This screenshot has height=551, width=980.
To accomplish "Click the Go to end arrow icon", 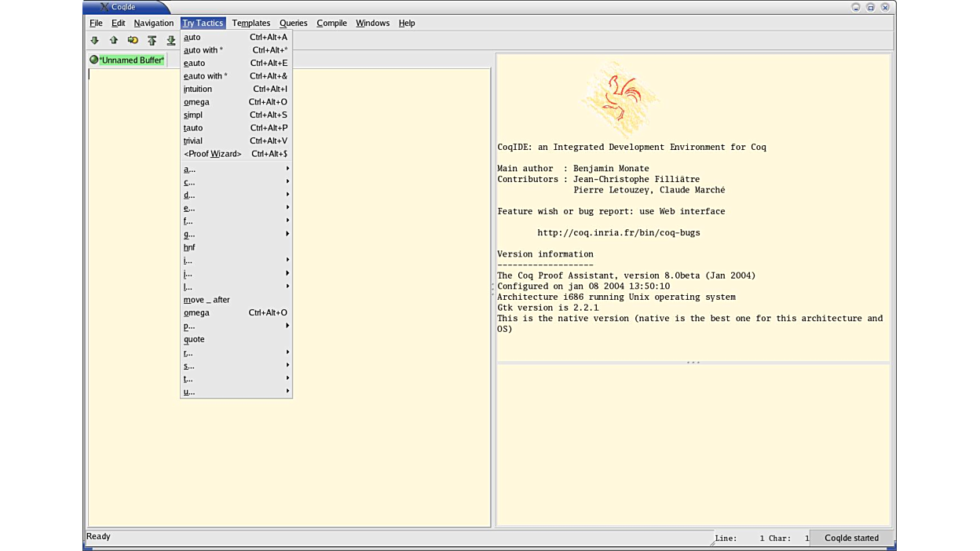I will pos(170,40).
